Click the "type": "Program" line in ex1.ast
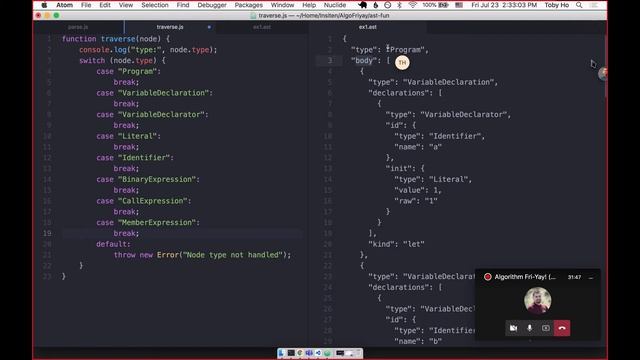Viewport: 640px width, 360px height. click(390, 50)
